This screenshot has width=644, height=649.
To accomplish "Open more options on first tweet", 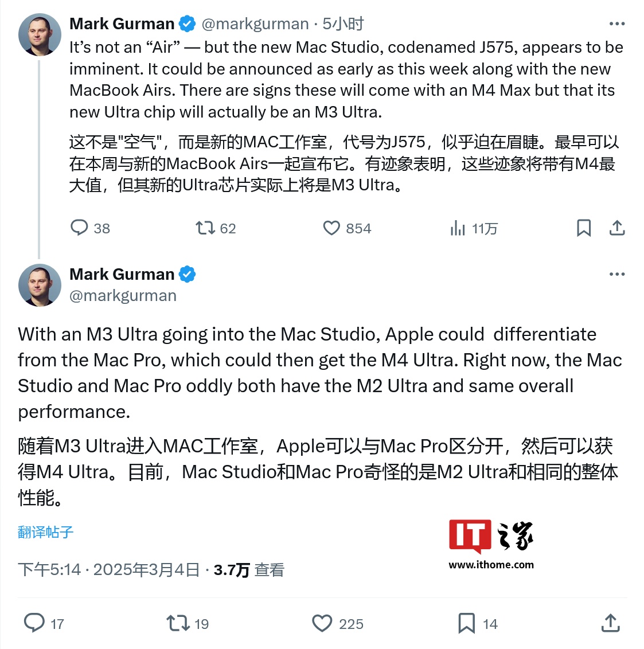I will point(616,24).
